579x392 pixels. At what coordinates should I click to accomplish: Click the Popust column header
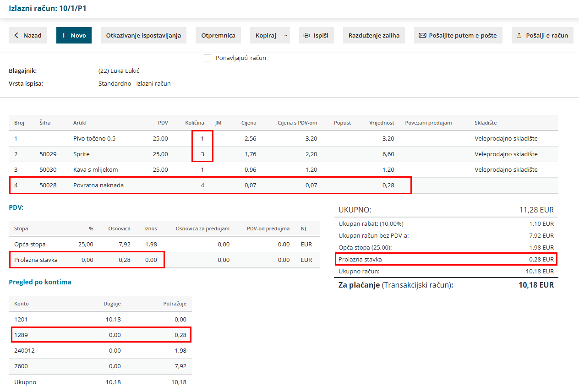pos(343,123)
